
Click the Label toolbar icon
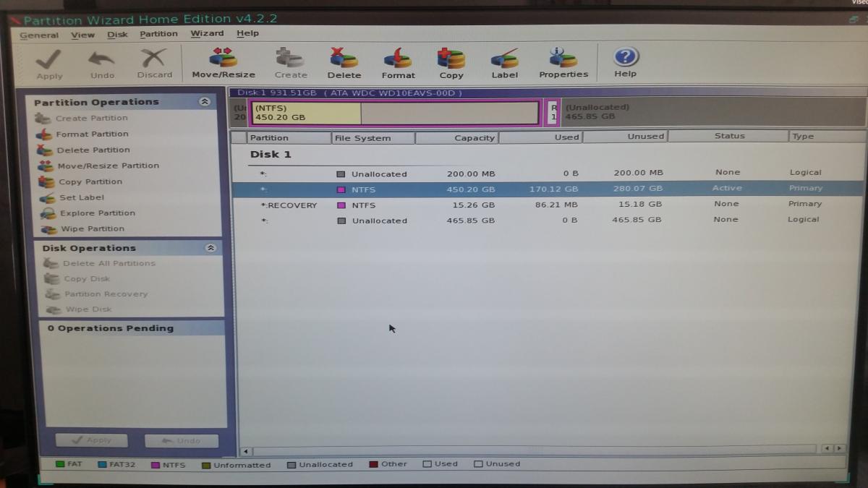(x=505, y=58)
